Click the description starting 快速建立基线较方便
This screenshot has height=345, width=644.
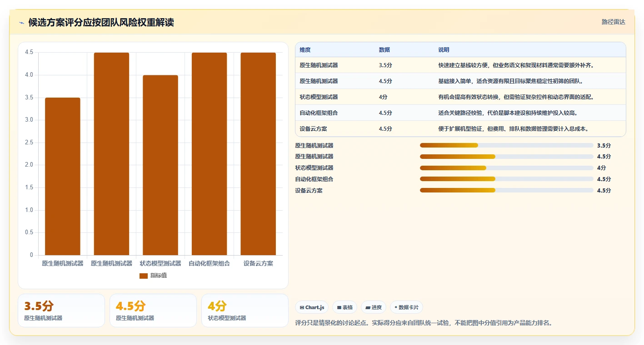[x=516, y=65]
